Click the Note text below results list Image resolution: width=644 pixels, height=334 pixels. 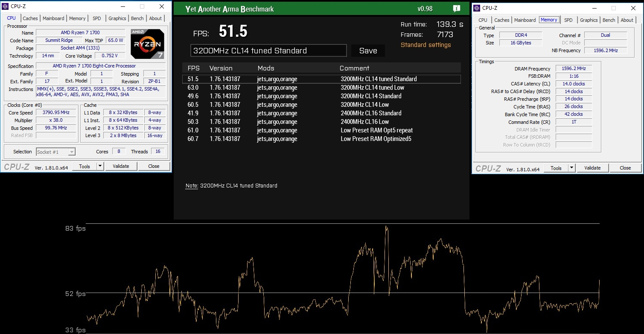coord(231,186)
